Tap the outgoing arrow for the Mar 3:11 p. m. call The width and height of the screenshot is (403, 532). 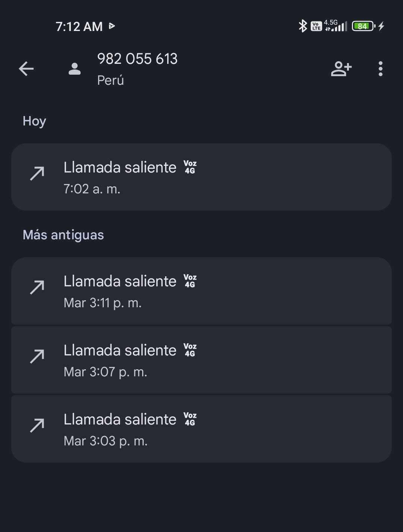(x=37, y=287)
